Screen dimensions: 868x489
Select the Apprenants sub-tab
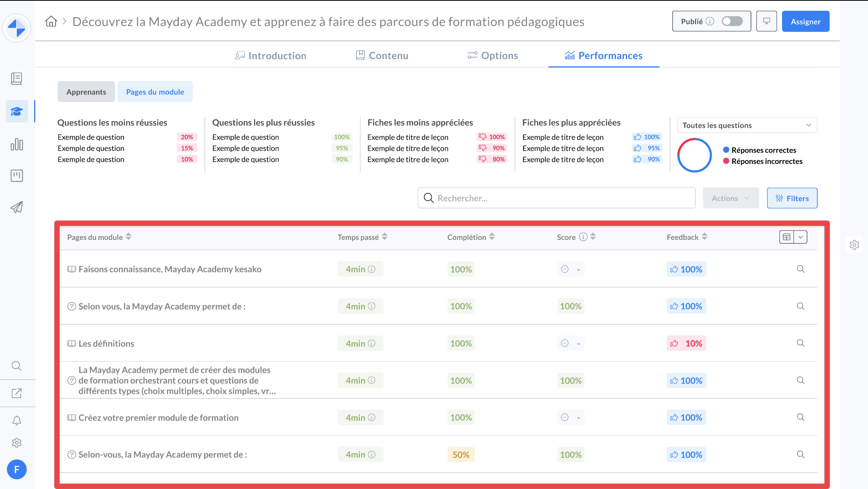(x=86, y=92)
